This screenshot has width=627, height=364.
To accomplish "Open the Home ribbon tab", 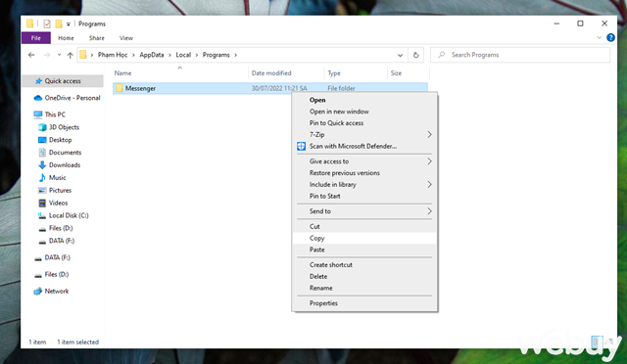I will tap(66, 38).
